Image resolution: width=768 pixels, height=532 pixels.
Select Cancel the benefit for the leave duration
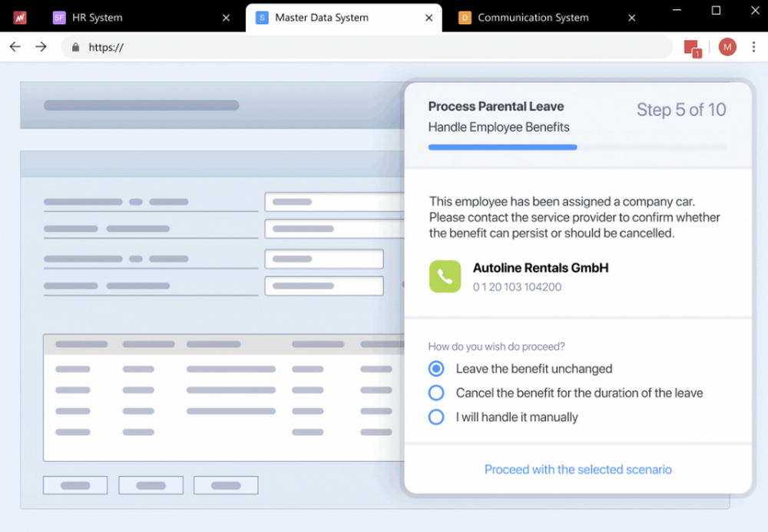tap(435, 393)
